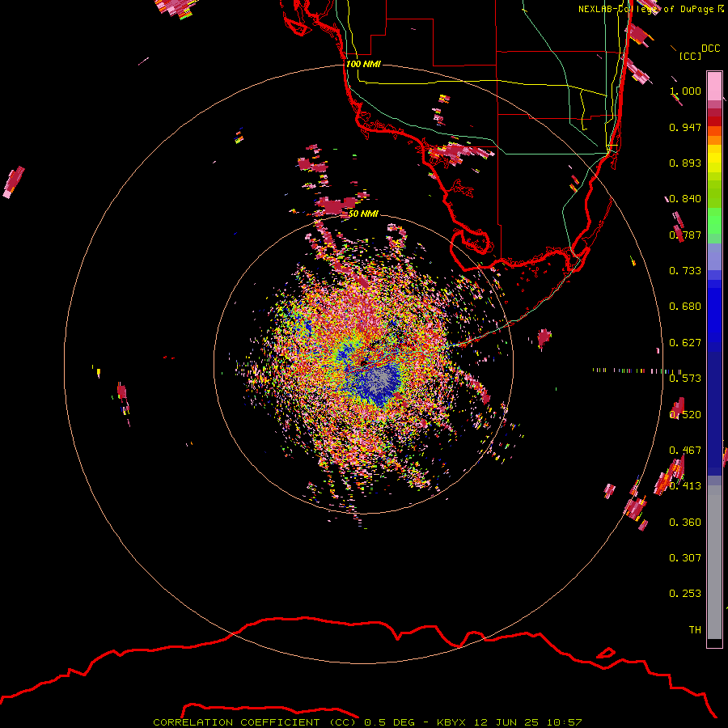Pick the 0.787 scale label
The width and height of the screenshot is (728, 728).
685,235
